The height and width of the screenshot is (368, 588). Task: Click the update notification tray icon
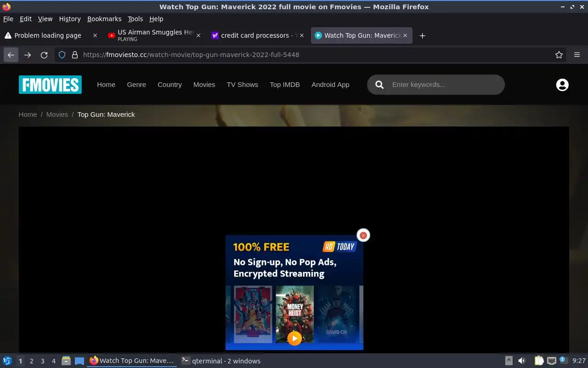[564, 361]
